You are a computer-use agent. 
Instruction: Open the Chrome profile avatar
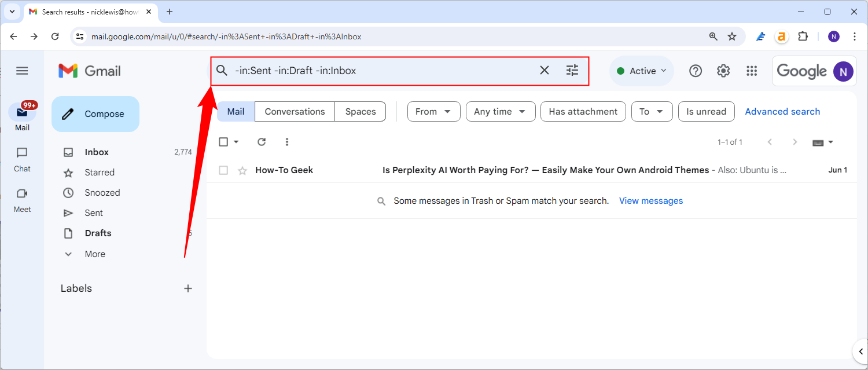click(834, 36)
